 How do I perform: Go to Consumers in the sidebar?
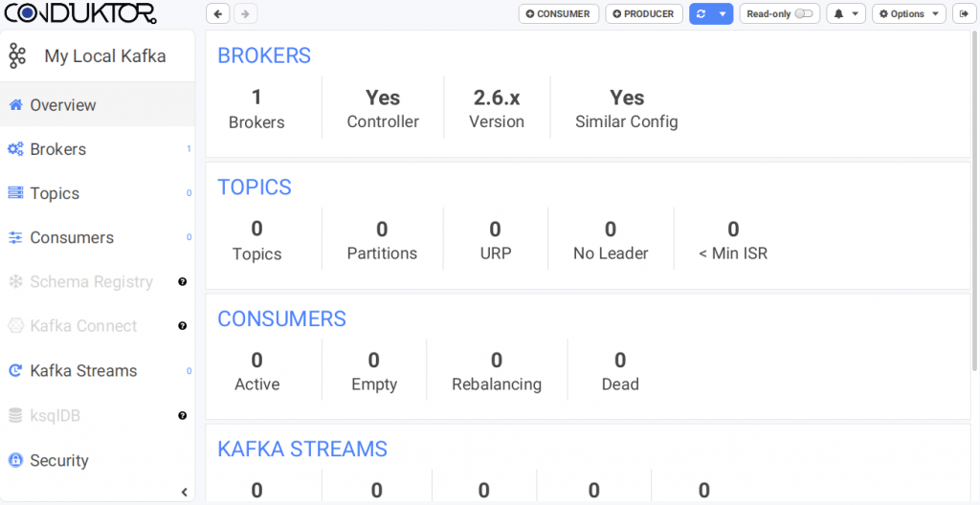click(71, 237)
